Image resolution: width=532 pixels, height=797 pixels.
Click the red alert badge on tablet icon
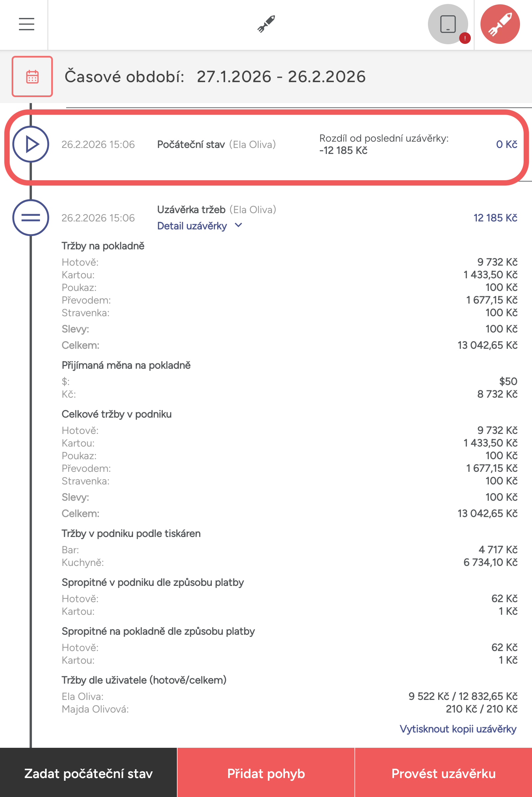click(x=465, y=38)
